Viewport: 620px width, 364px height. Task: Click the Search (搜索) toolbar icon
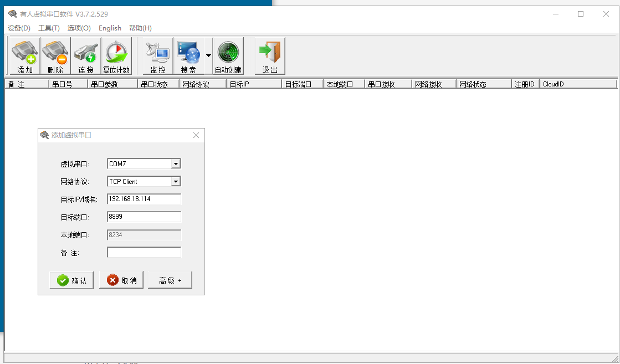pyautogui.click(x=188, y=56)
